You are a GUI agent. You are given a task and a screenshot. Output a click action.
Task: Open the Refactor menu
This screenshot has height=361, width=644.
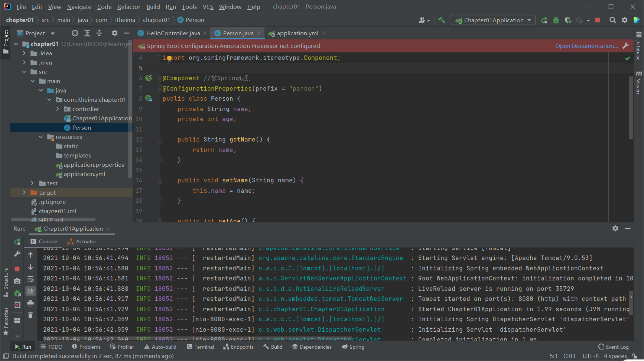[x=129, y=7]
